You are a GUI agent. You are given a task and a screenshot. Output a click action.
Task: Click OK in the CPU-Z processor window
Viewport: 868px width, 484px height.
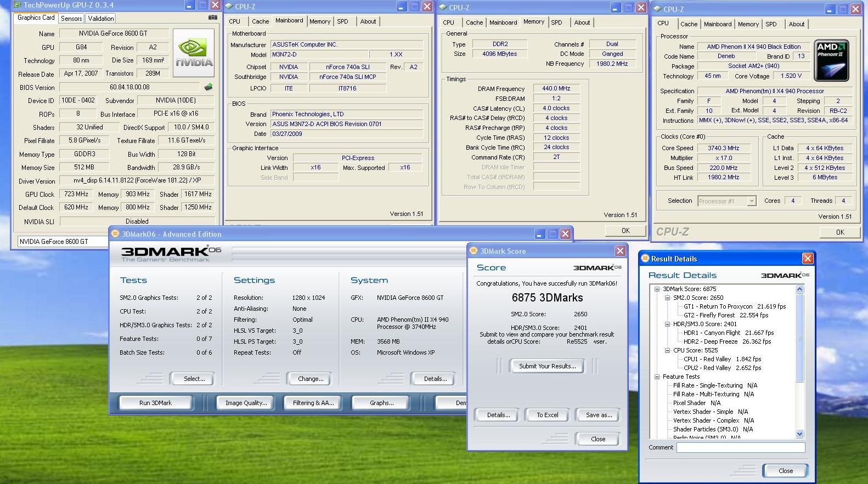click(x=839, y=232)
